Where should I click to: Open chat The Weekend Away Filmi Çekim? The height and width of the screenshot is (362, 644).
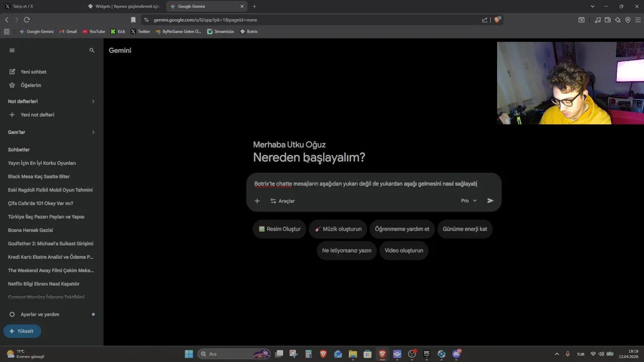pos(51,270)
